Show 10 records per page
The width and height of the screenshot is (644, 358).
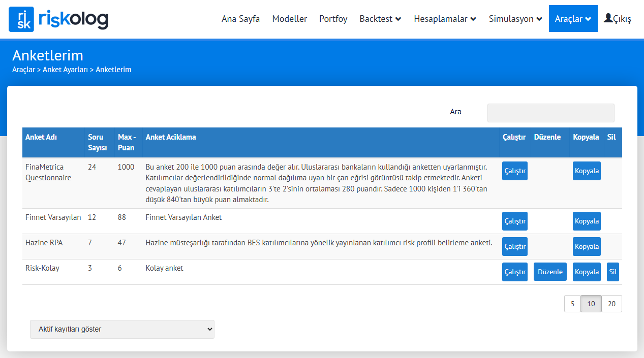(591, 304)
